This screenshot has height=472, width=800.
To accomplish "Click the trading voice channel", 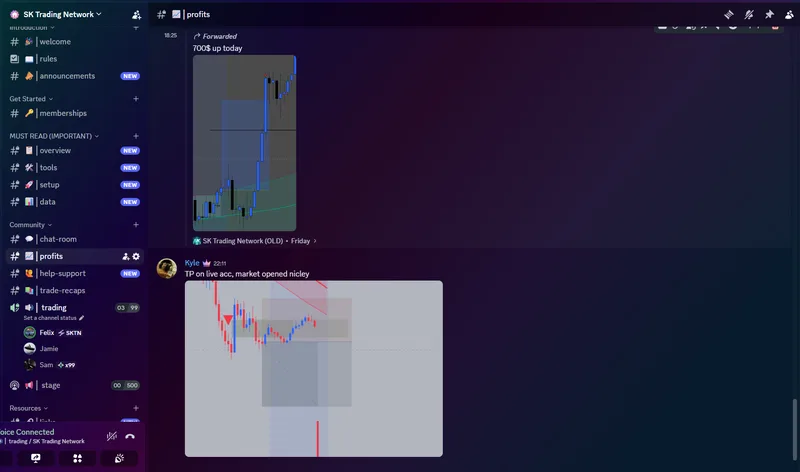I will 74,308.
